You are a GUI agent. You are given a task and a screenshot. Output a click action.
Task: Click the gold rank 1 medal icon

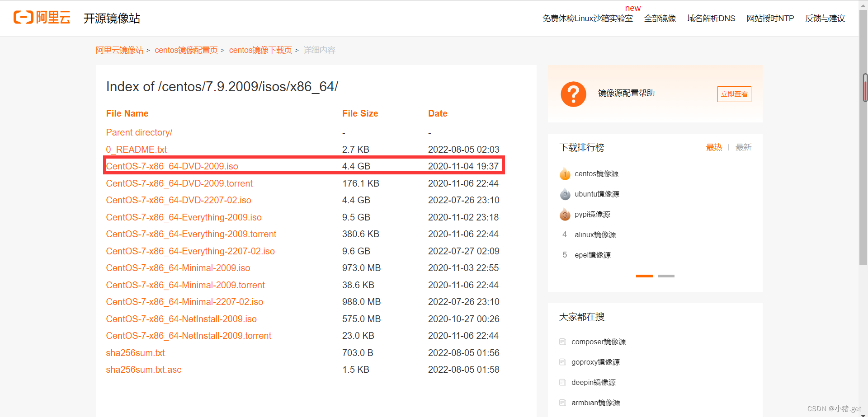565,174
